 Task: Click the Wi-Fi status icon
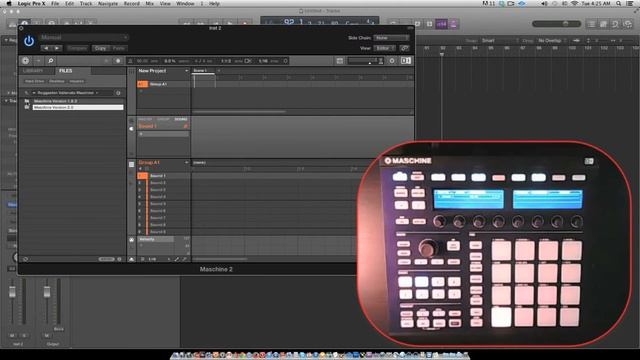coord(575,3)
